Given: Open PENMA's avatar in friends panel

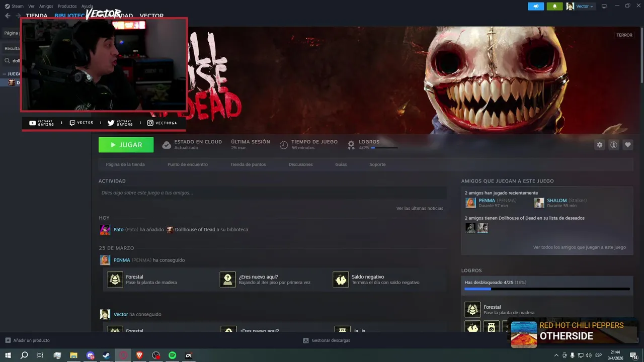Looking at the screenshot, I should pos(470,203).
